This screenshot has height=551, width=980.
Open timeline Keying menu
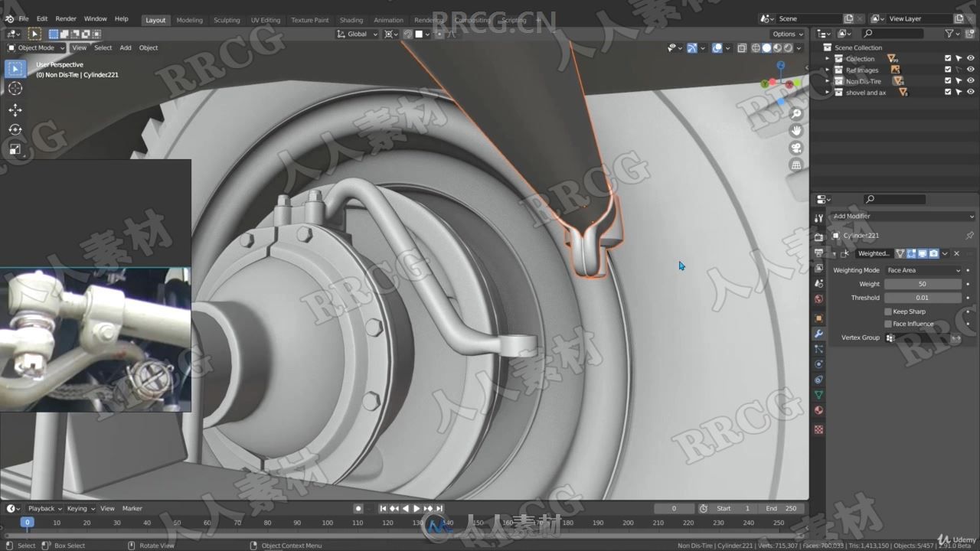pyautogui.click(x=80, y=508)
